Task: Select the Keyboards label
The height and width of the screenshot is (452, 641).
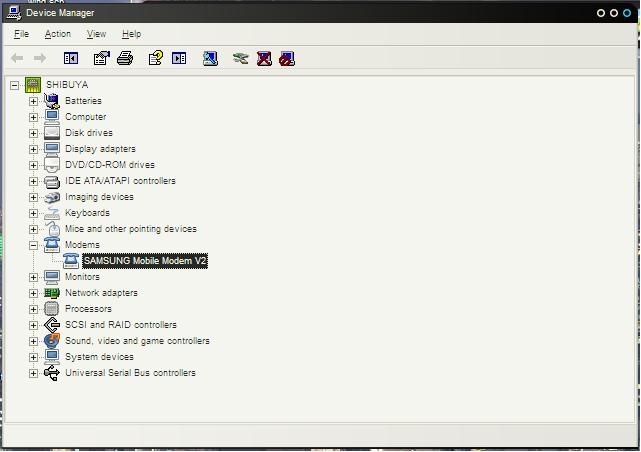Action: tap(87, 213)
